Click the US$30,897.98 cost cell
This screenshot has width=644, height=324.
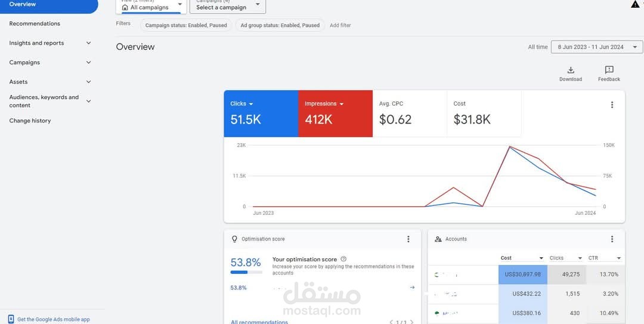click(523, 274)
